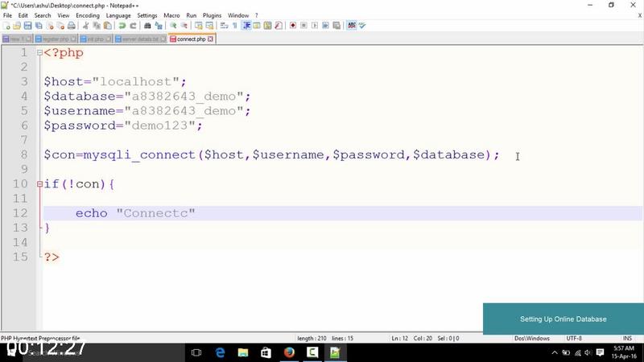The width and height of the screenshot is (644, 362).
Task: Toggle the ABC spell check icon
Action: coord(352,26)
